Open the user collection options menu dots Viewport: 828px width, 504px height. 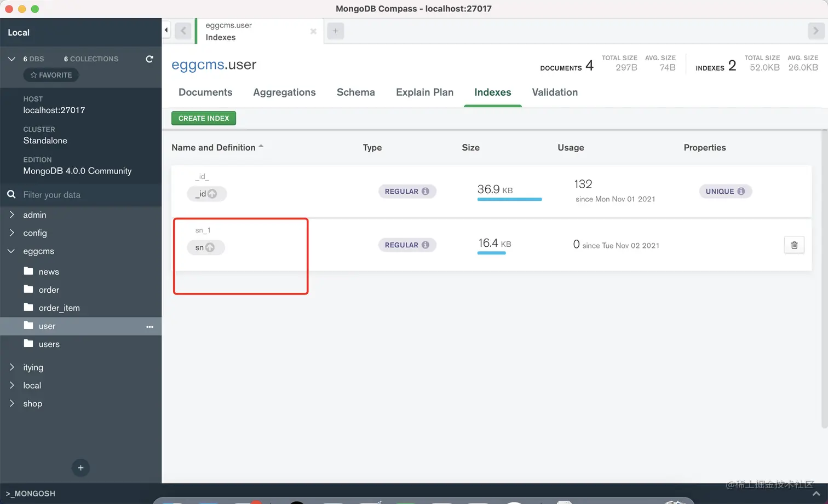[x=150, y=327]
